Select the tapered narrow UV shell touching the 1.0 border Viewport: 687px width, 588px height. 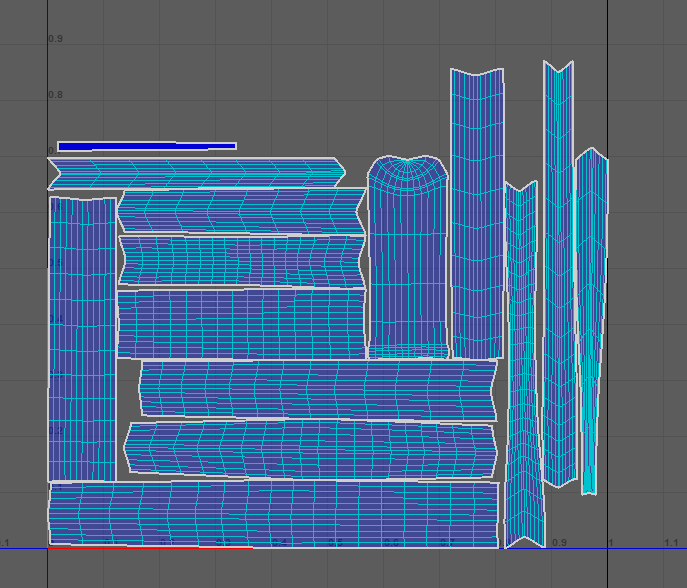[x=591, y=321]
